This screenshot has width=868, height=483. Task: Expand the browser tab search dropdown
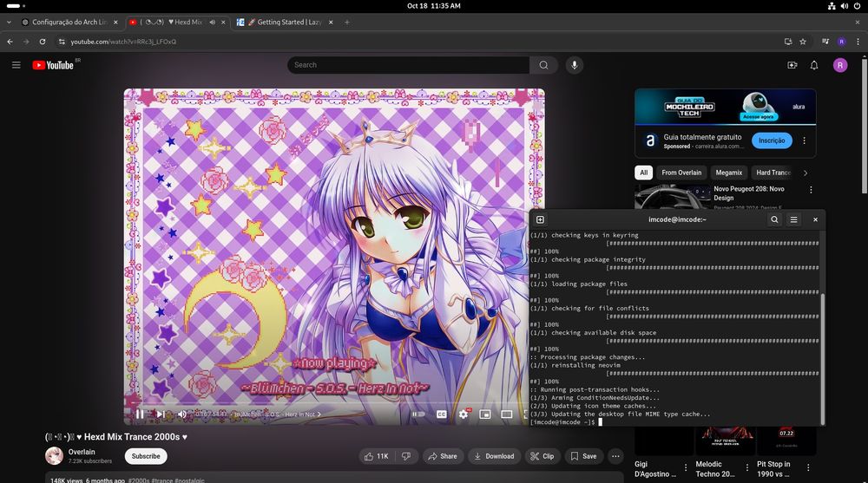point(9,23)
